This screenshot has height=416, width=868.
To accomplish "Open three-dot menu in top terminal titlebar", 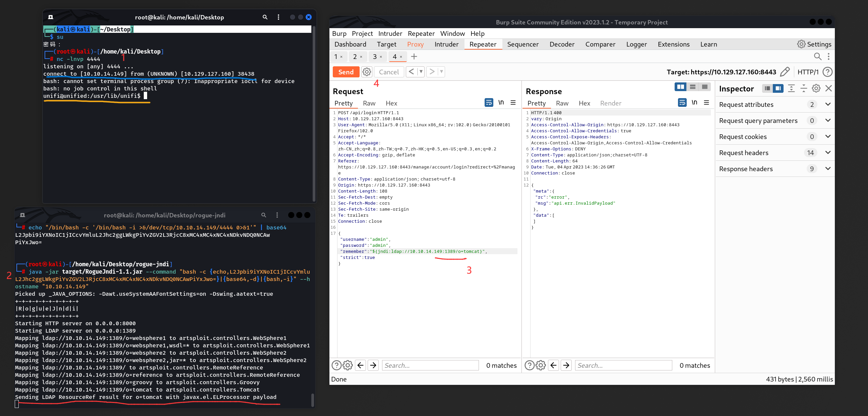I will point(278,17).
